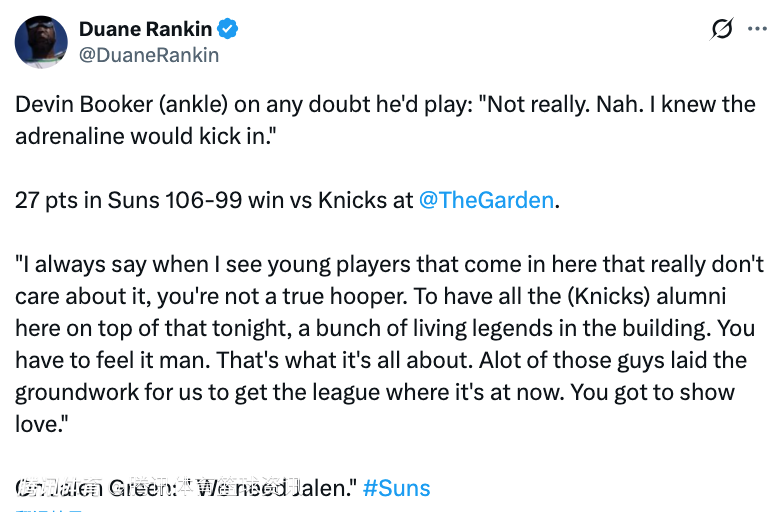Click the "adrenaline would kick in" line
The width and height of the screenshot is (782, 512).
coord(145,136)
